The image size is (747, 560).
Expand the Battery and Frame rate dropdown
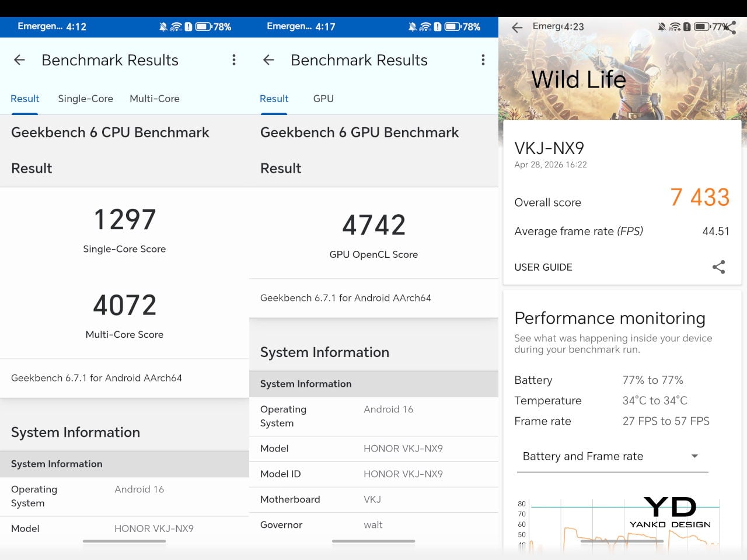pyautogui.click(x=612, y=456)
